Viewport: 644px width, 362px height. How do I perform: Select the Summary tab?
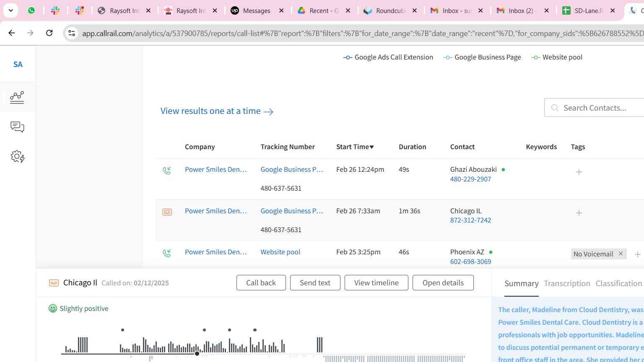[522, 284]
